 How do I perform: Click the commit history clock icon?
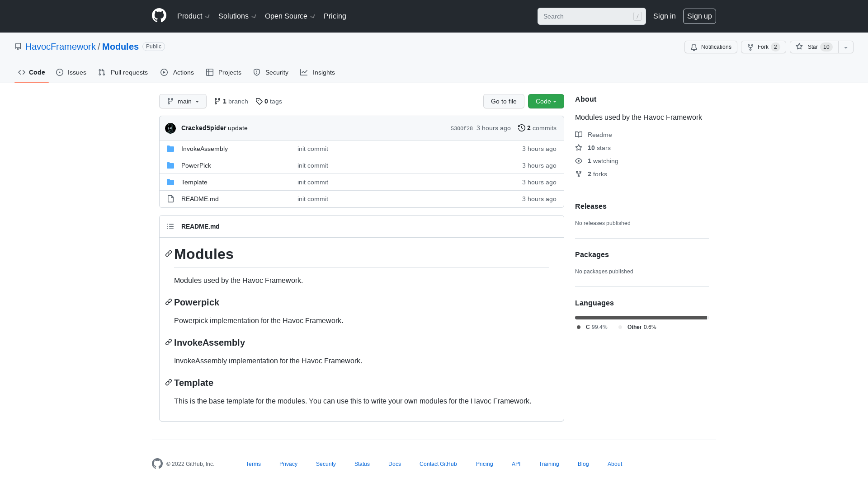(x=522, y=128)
